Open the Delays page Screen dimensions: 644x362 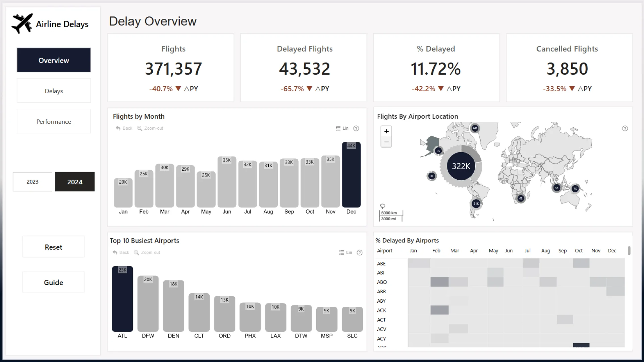click(x=54, y=91)
